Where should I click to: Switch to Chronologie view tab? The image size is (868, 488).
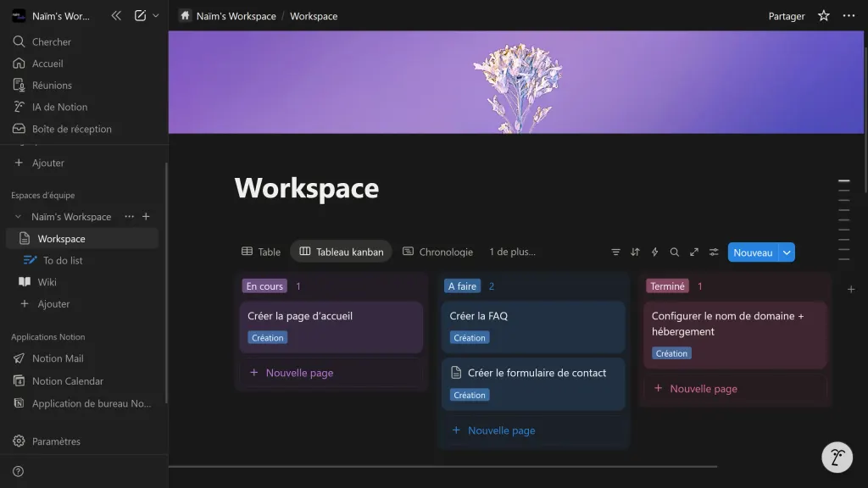click(x=438, y=252)
